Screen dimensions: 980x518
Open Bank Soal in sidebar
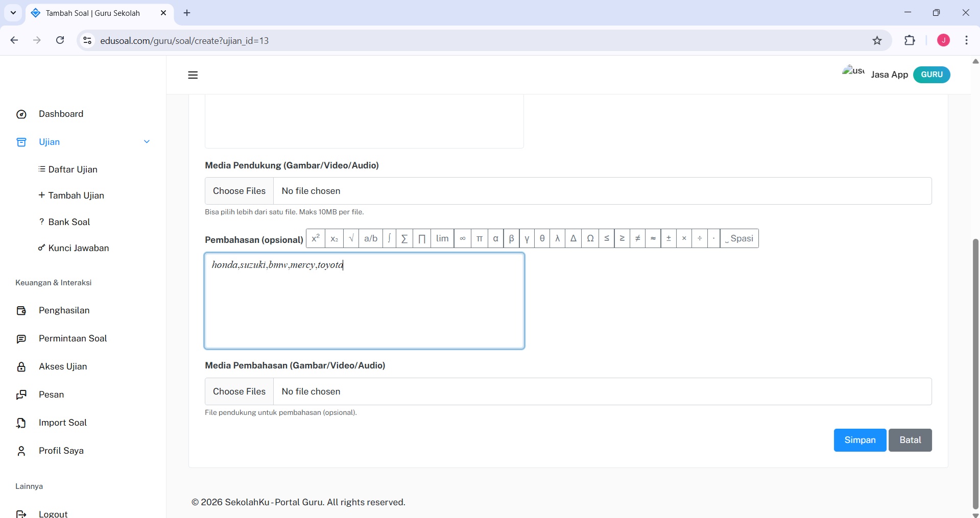(69, 222)
